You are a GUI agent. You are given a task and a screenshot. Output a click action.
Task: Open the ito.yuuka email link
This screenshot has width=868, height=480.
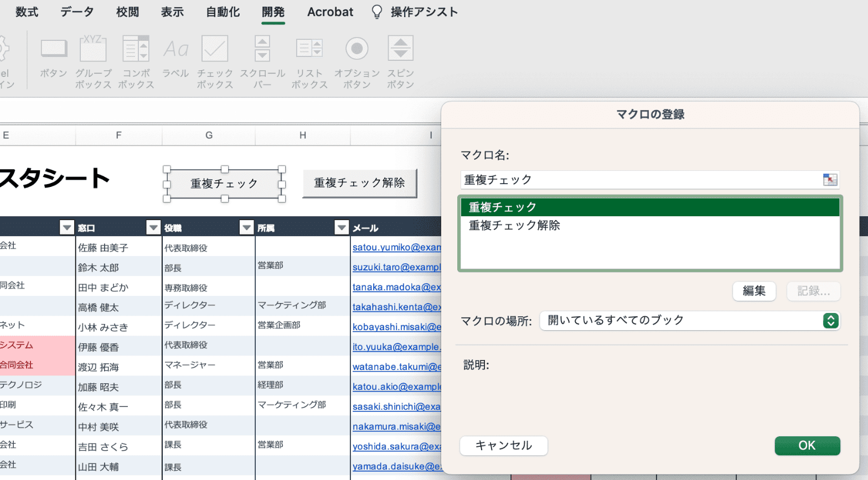(x=397, y=347)
